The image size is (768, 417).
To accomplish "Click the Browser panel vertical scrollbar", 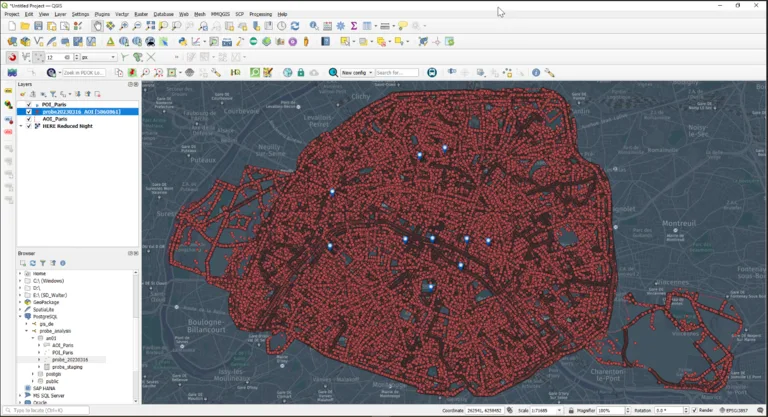I will [136, 336].
